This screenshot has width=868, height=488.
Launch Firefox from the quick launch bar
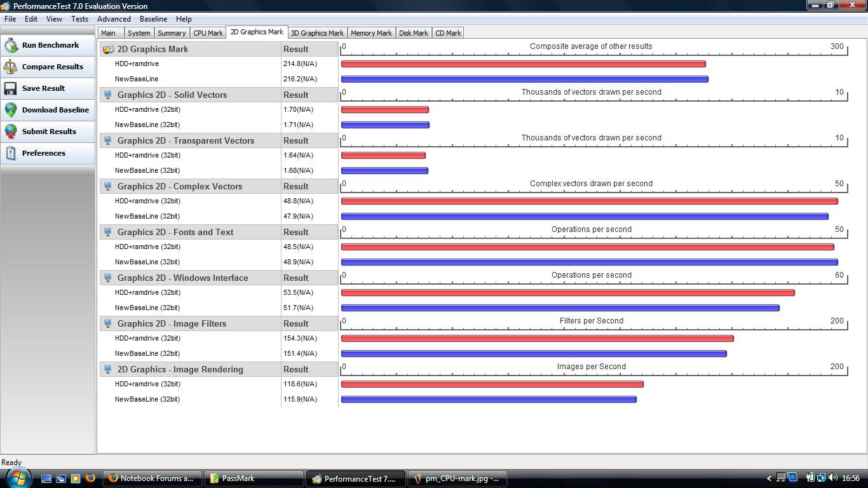(x=90, y=478)
